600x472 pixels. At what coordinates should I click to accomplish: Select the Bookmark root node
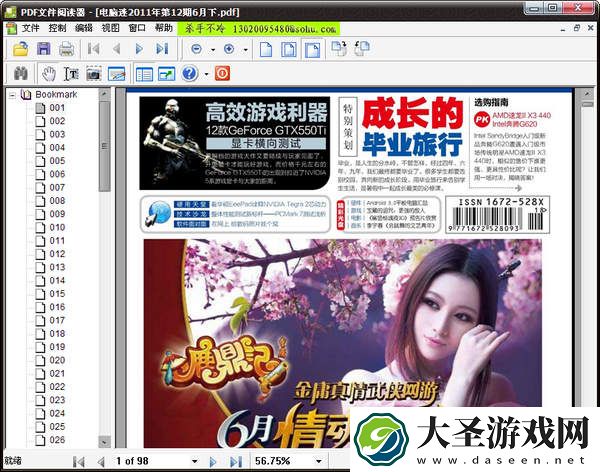[56, 94]
